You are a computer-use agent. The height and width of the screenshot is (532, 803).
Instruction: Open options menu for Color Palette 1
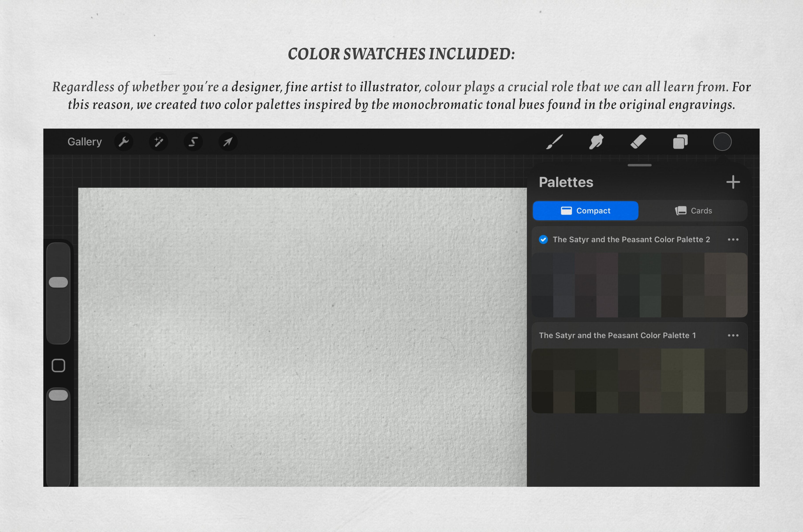pos(733,336)
